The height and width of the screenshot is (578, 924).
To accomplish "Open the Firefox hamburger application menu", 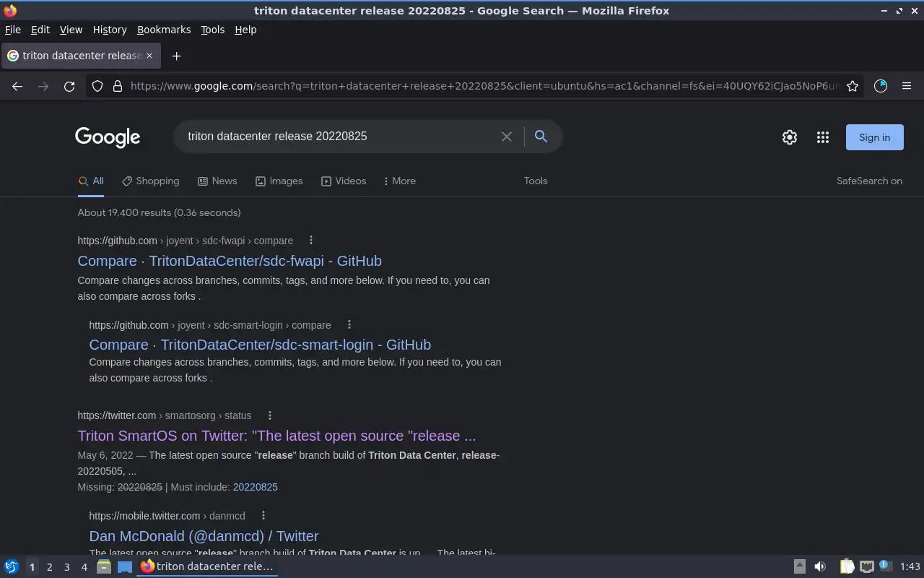I will click(907, 86).
